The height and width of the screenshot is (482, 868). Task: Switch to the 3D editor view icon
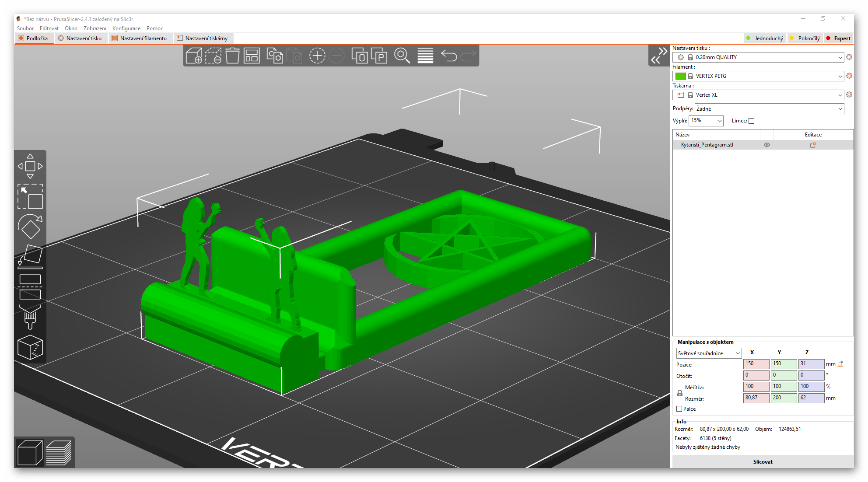(30, 452)
